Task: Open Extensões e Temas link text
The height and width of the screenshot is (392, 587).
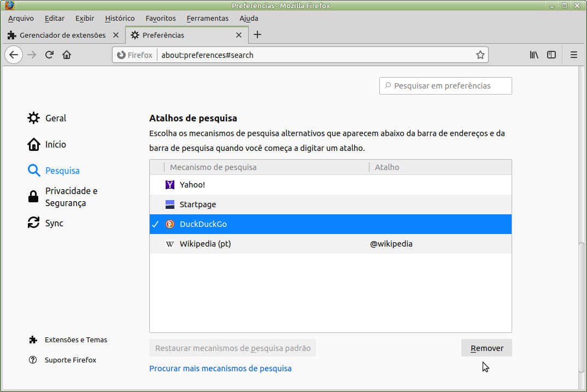Action: (76, 340)
